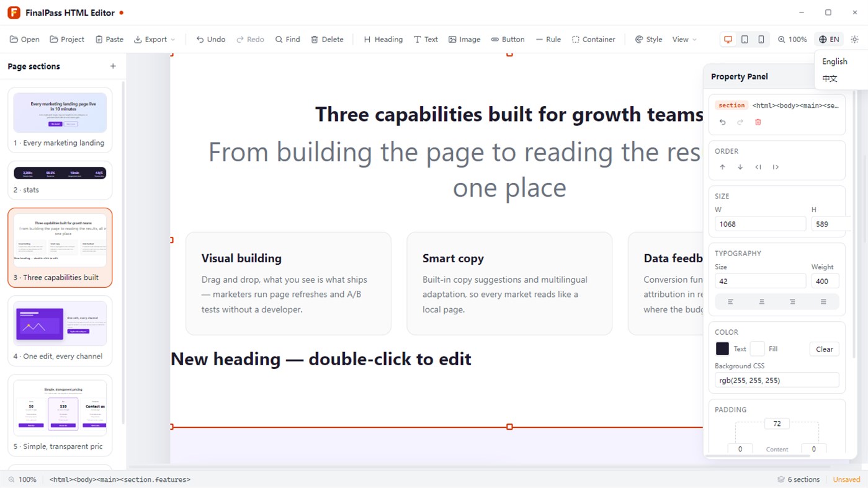
Task: Toggle the light/dark theme icon
Action: (854, 39)
